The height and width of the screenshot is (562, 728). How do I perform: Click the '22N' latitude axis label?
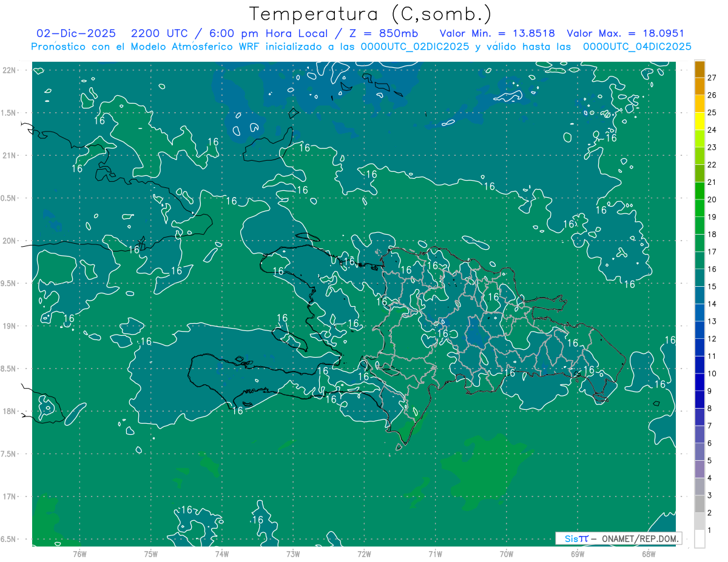(10, 70)
